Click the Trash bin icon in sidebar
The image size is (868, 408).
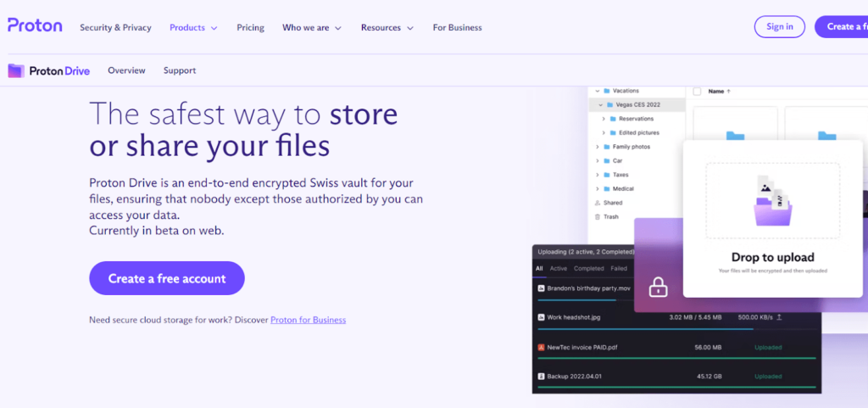[x=598, y=217]
